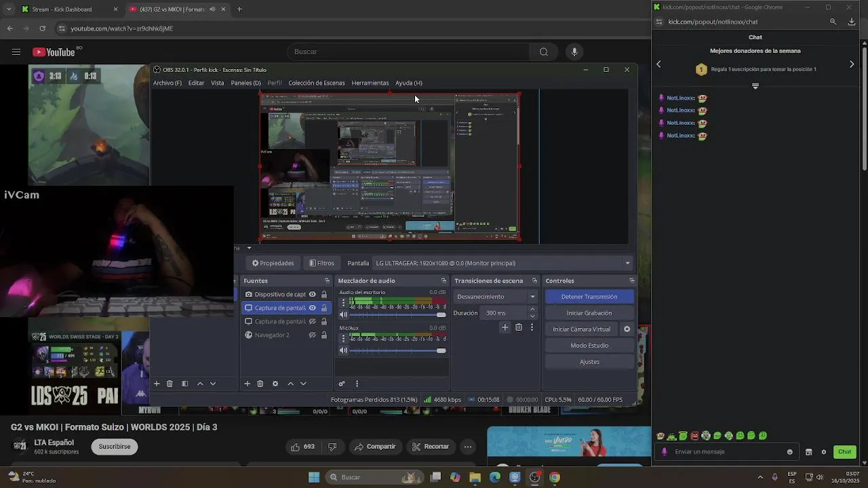Dislike the YouTube video

[332, 447]
